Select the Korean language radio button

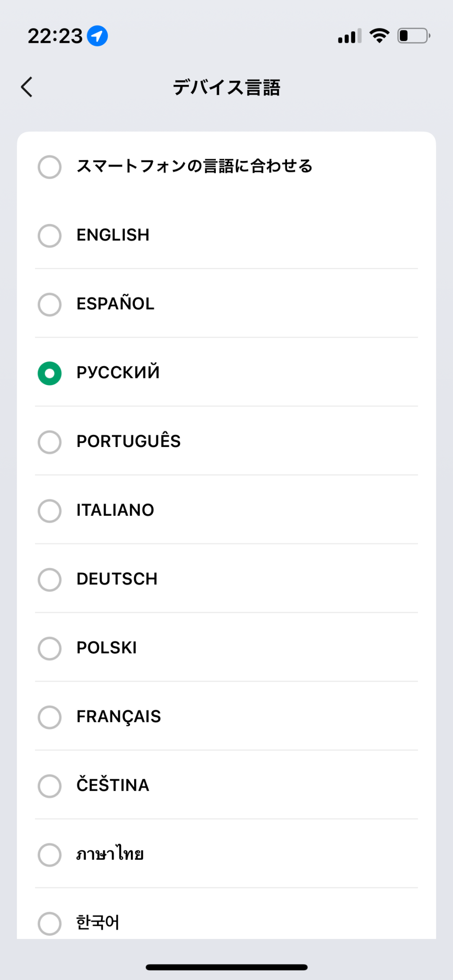point(50,923)
